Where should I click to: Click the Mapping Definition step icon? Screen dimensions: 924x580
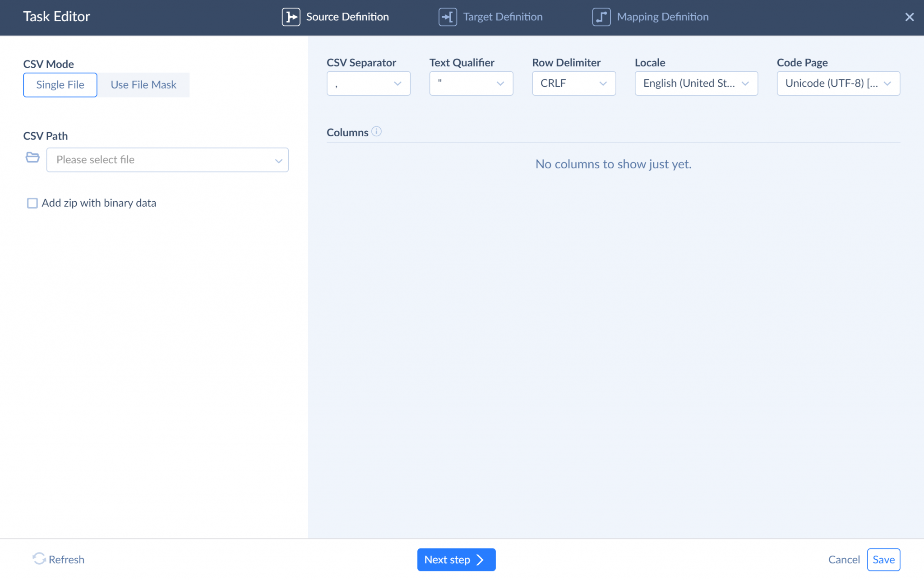tap(601, 17)
